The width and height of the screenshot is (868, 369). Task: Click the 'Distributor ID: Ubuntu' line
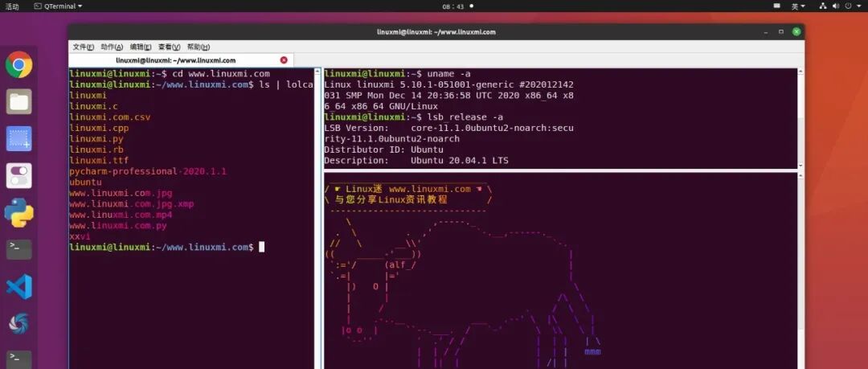coord(383,150)
